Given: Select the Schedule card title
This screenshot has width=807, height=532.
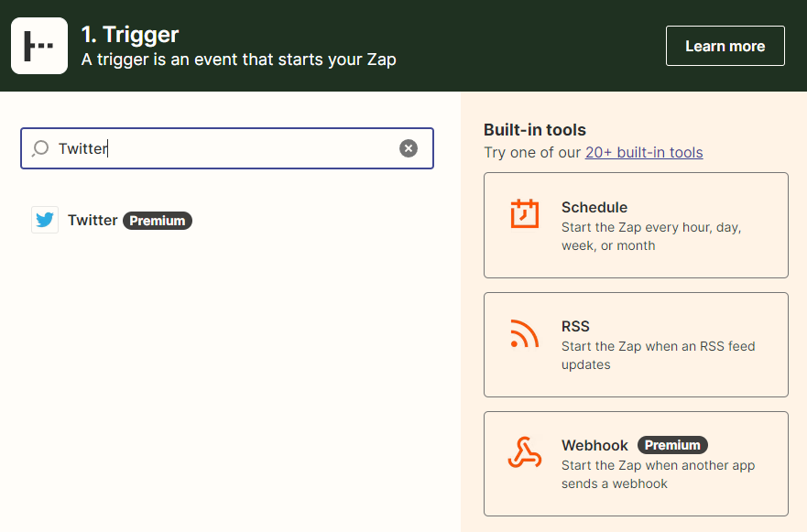Looking at the screenshot, I should [594, 207].
